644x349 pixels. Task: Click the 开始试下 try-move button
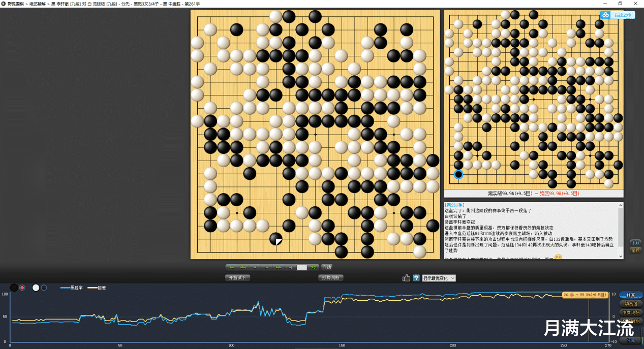point(237,278)
